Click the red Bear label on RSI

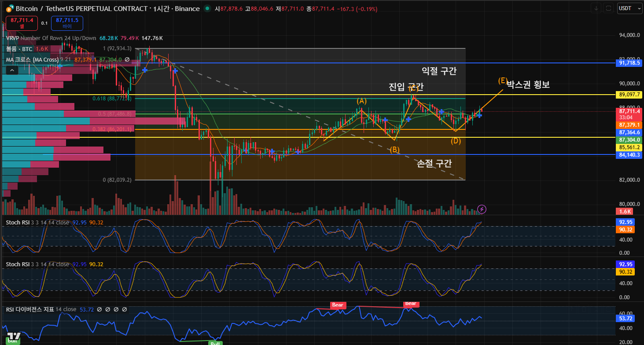(339, 305)
